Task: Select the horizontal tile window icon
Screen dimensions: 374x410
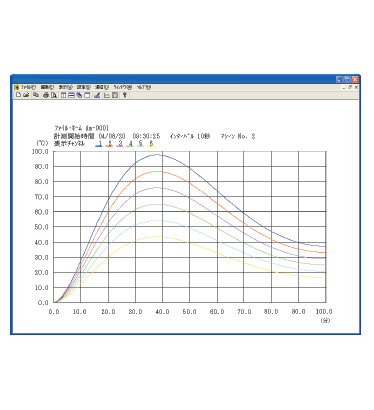Action: (71, 95)
